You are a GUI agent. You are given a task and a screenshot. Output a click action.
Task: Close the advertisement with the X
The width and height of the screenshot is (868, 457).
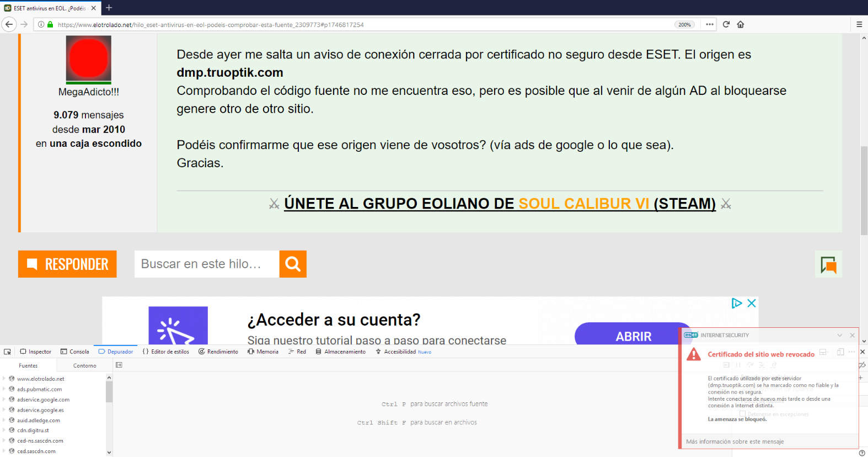pos(751,303)
